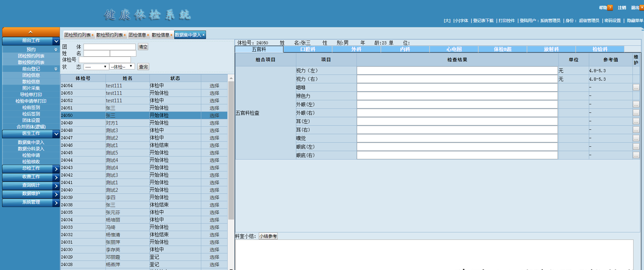This screenshot has height=270, width=644.
Task: Click the 查询 search button
Action: pos(143,67)
